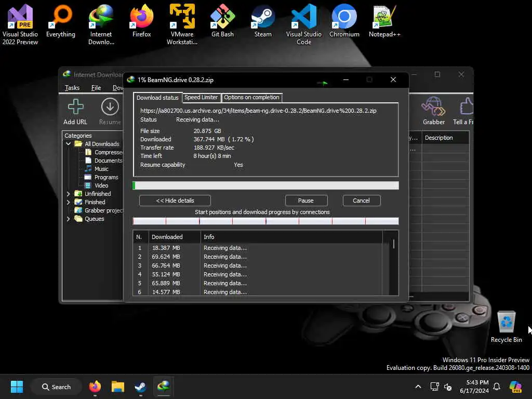532x399 pixels.
Task: Open the Copilot Preview tray icon
Action: pyautogui.click(x=516, y=387)
